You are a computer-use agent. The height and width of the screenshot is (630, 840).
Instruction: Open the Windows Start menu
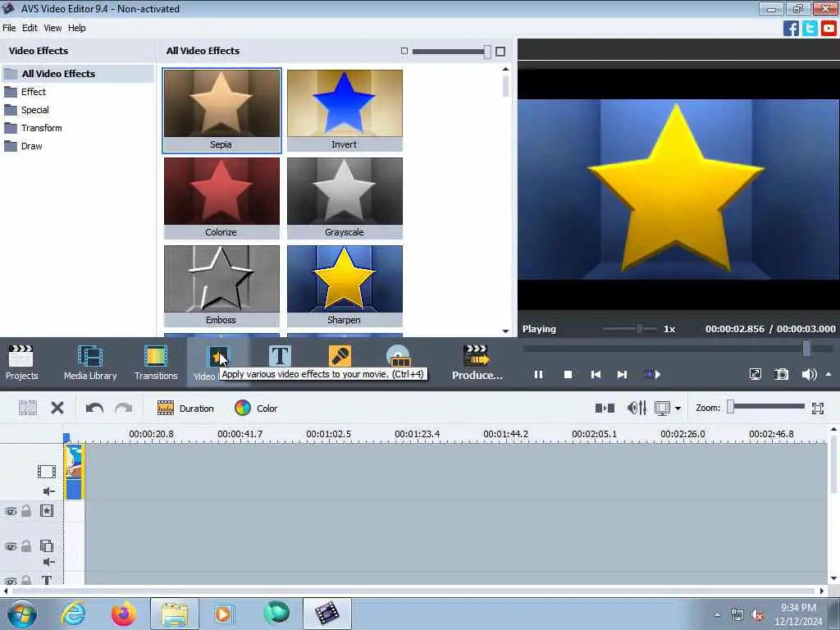point(22,614)
